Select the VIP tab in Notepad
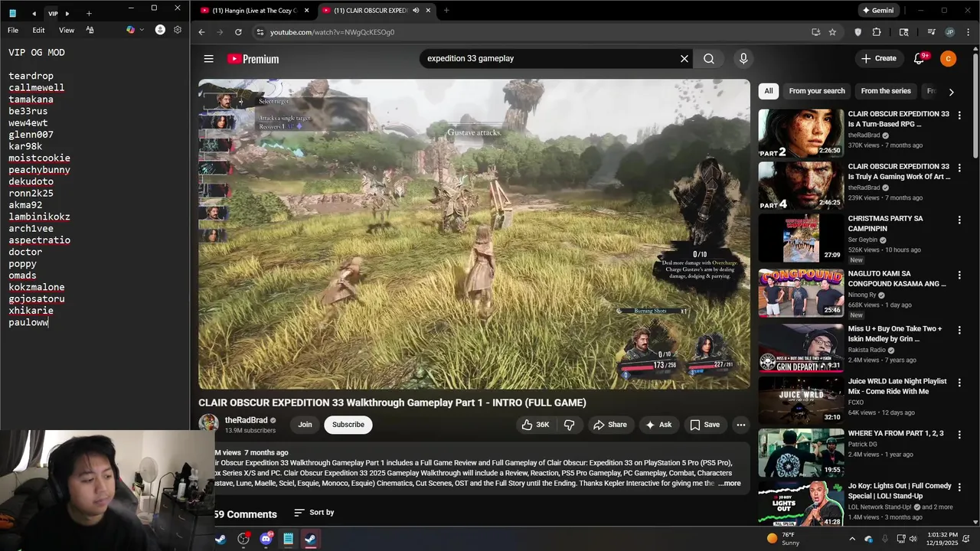This screenshot has width=980, height=551. point(53,13)
